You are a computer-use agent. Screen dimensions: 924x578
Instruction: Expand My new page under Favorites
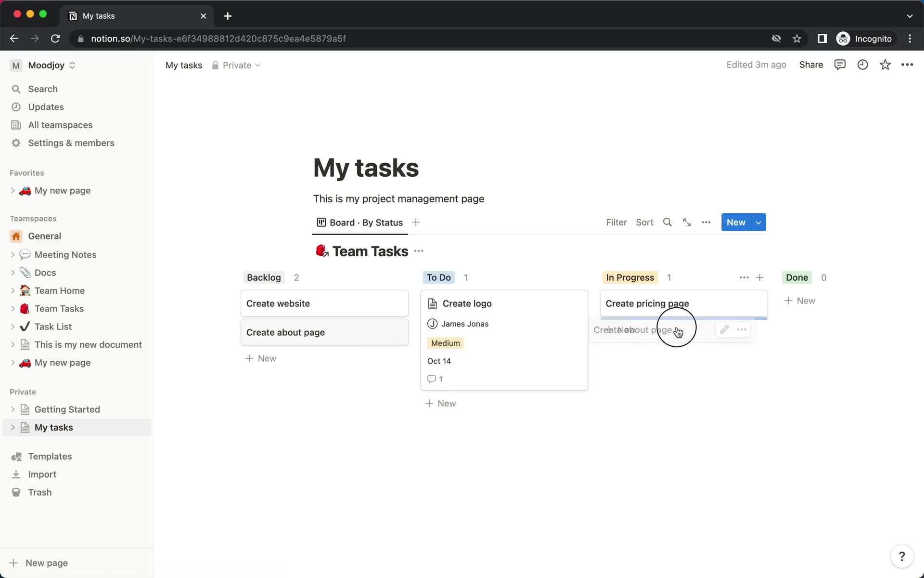pyautogui.click(x=13, y=191)
